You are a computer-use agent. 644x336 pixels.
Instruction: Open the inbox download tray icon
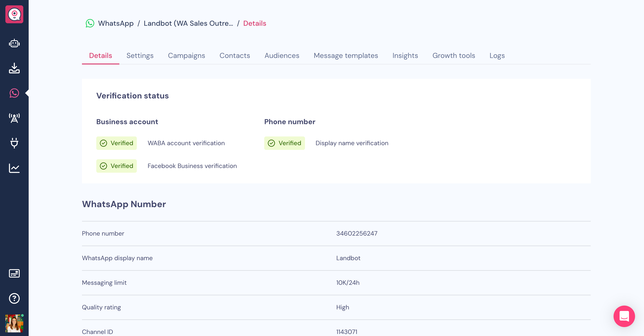[x=14, y=68]
